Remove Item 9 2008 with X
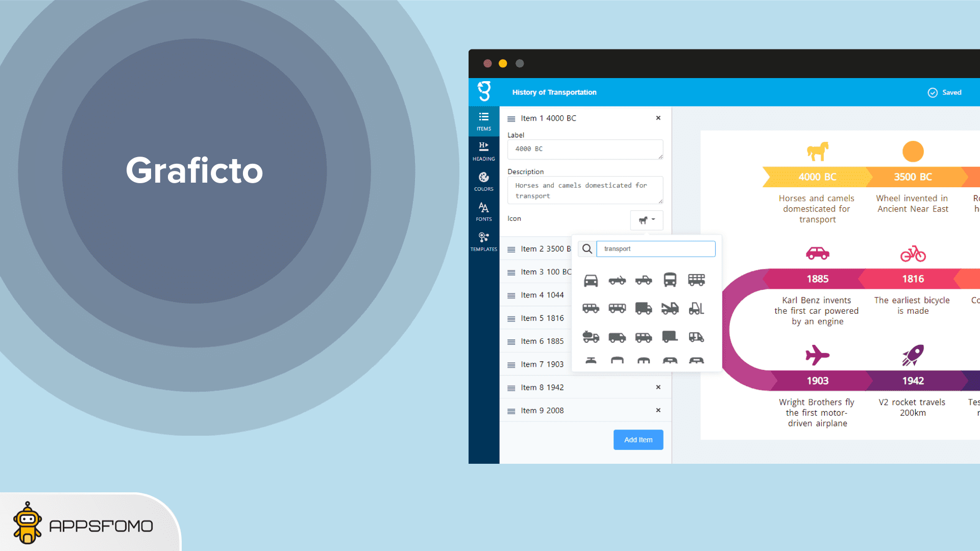 point(658,410)
